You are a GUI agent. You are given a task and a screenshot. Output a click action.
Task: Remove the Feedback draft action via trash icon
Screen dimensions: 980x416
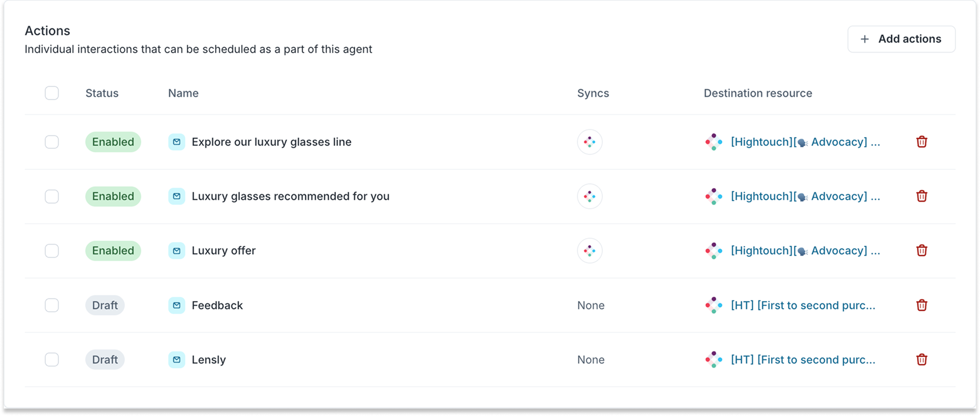tap(921, 305)
